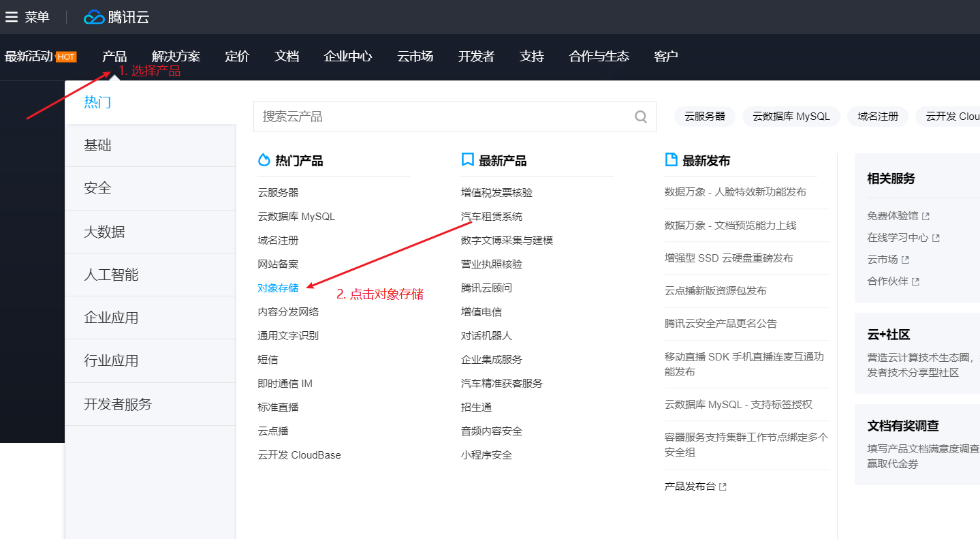The width and height of the screenshot is (980, 539).
Task: Open 产品发布台 link
Action: pyautogui.click(x=690, y=487)
